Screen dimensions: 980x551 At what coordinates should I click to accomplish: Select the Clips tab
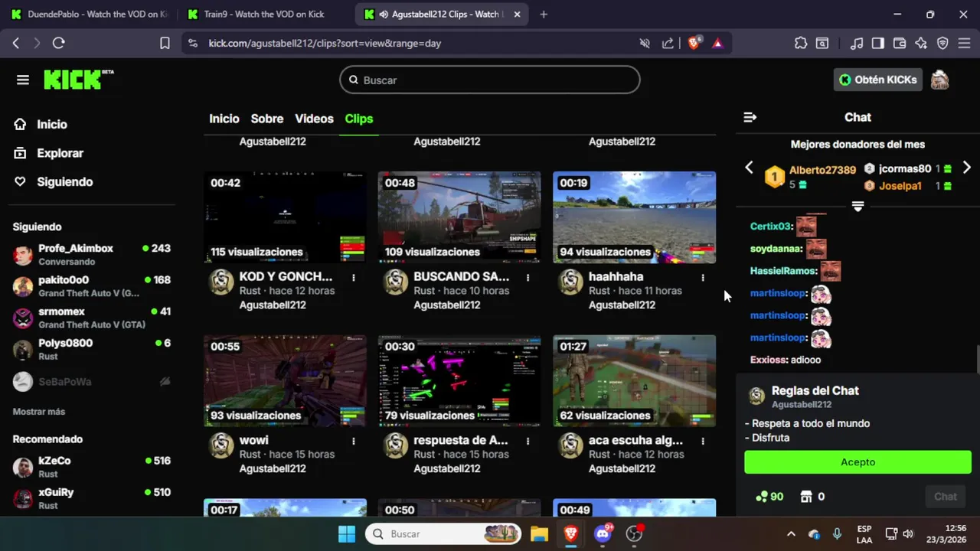[x=359, y=119]
